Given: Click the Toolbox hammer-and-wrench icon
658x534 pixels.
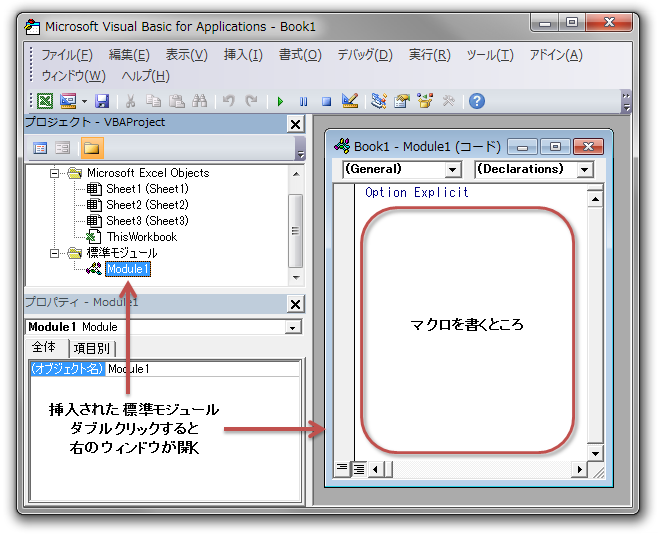Looking at the screenshot, I should (449, 101).
